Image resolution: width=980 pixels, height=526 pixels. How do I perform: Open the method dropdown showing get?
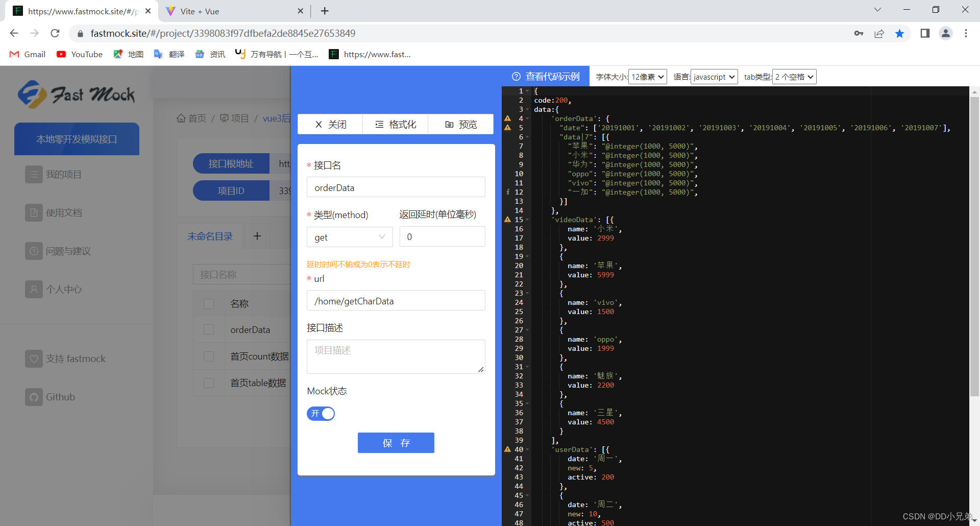click(349, 237)
